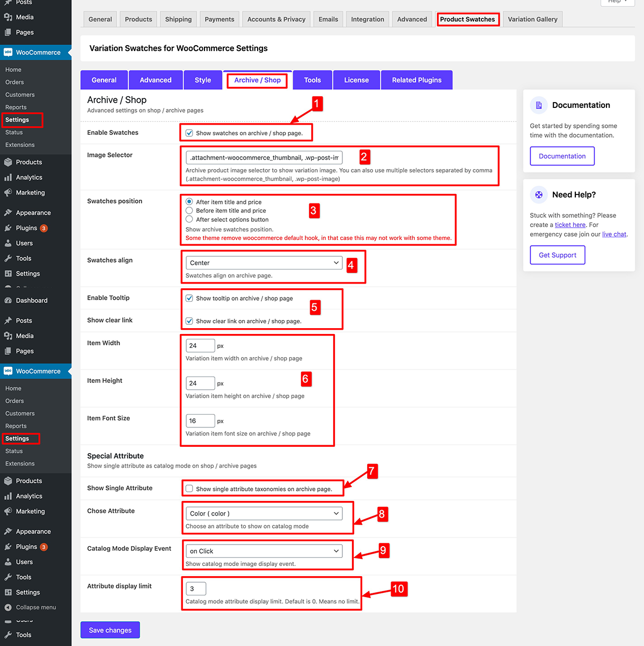Click the 'Special Attribute' section heading
The width and height of the screenshot is (644, 646).
click(x=115, y=456)
